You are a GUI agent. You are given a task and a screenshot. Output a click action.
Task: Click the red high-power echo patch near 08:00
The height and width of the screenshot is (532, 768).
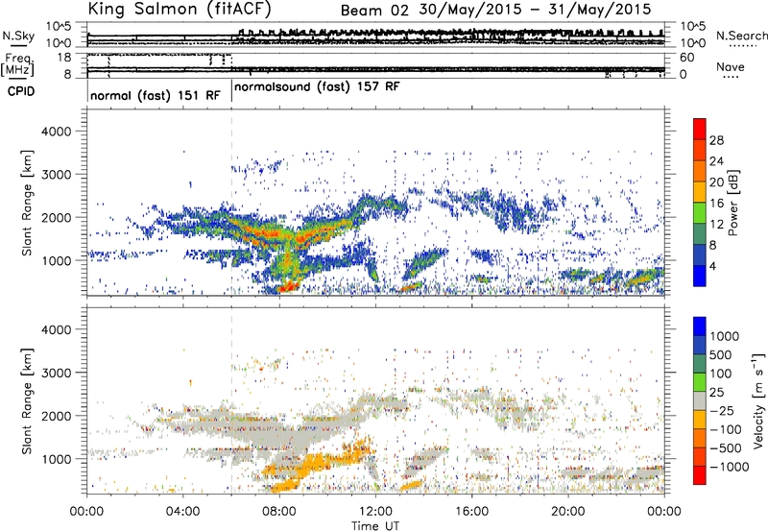(x=287, y=286)
